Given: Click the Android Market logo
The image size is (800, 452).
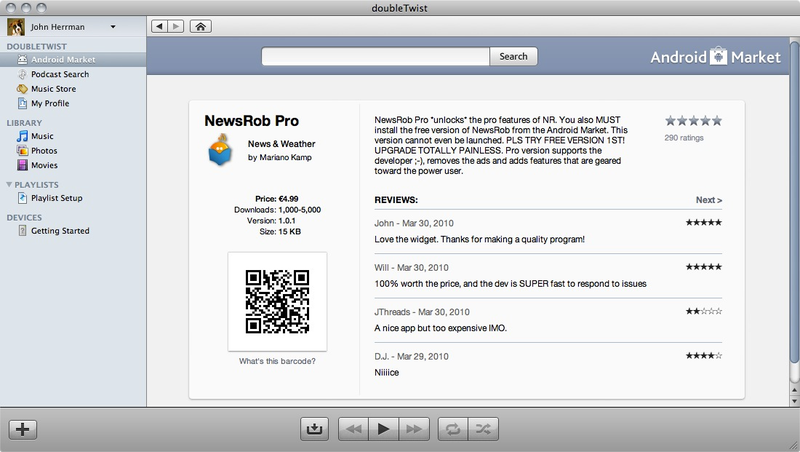Looking at the screenshot, I should click(x=715, y=57).
